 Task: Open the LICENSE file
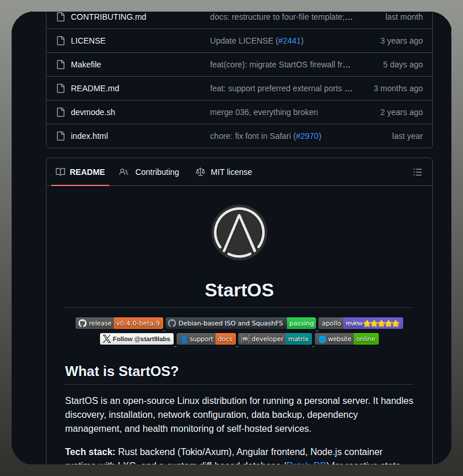coord(88,41)
